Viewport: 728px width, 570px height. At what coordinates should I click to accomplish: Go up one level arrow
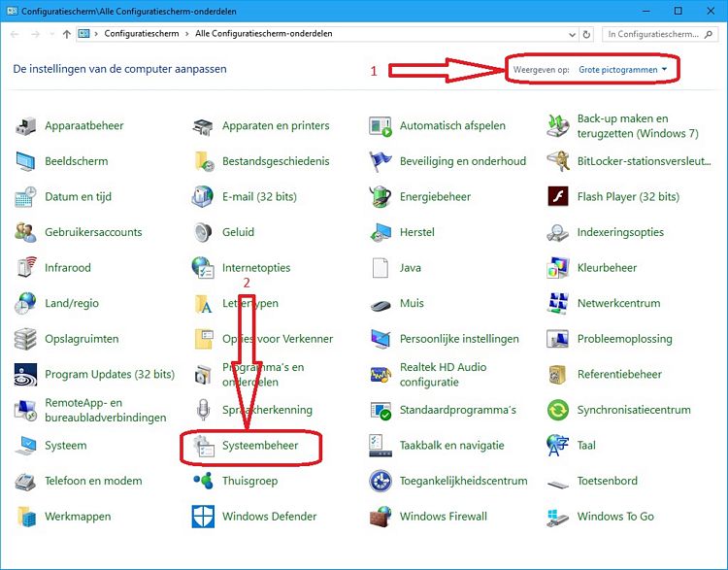pos(66,34)
